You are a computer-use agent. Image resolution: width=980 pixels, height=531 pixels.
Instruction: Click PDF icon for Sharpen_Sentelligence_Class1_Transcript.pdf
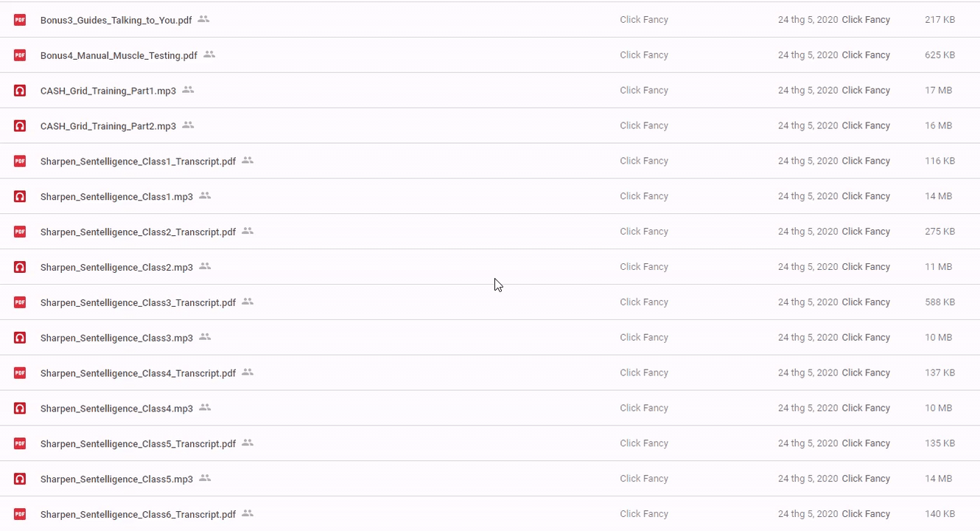20,161
